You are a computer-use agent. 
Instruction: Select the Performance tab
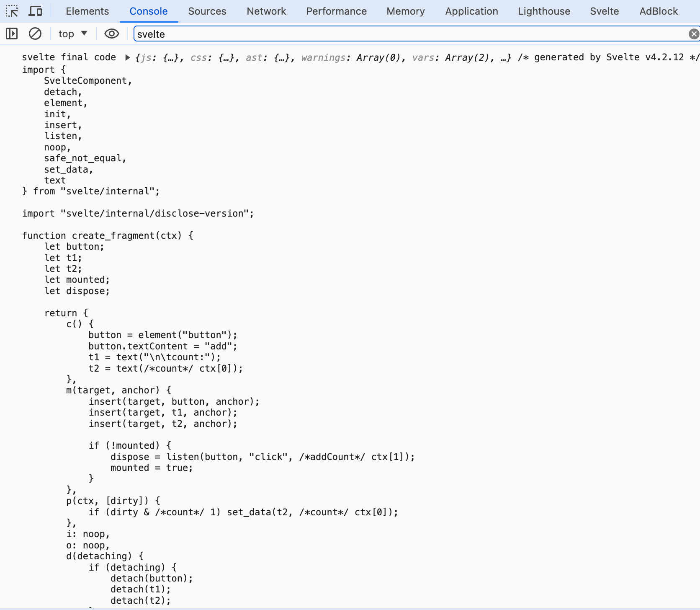coord(336,11)
